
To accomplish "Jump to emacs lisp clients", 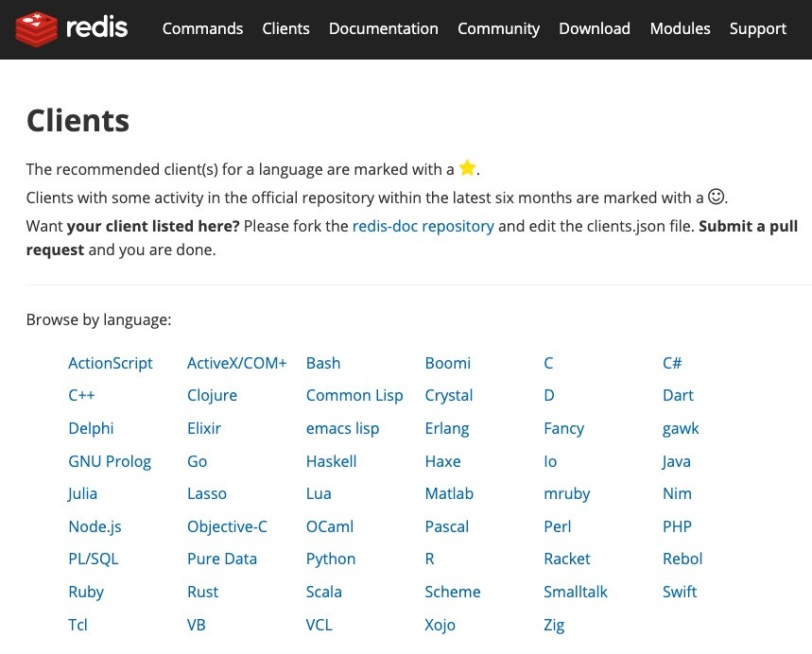I will pos(342,428).
